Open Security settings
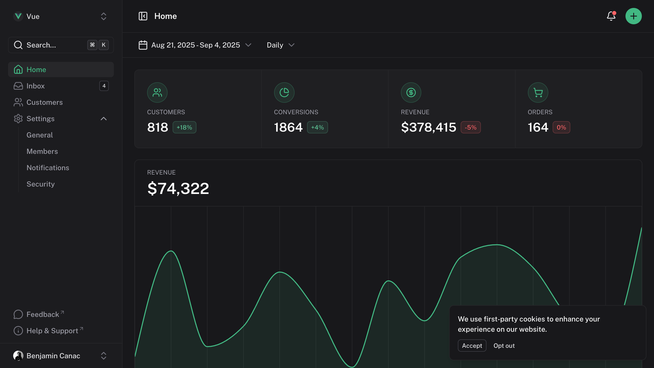This screenshot has height=368, width=654. coord(40,184)
